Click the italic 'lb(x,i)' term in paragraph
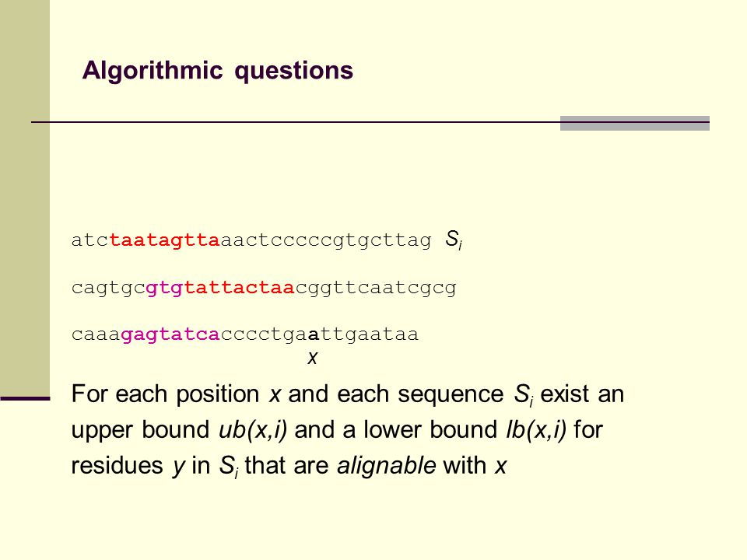 [536, 430]
